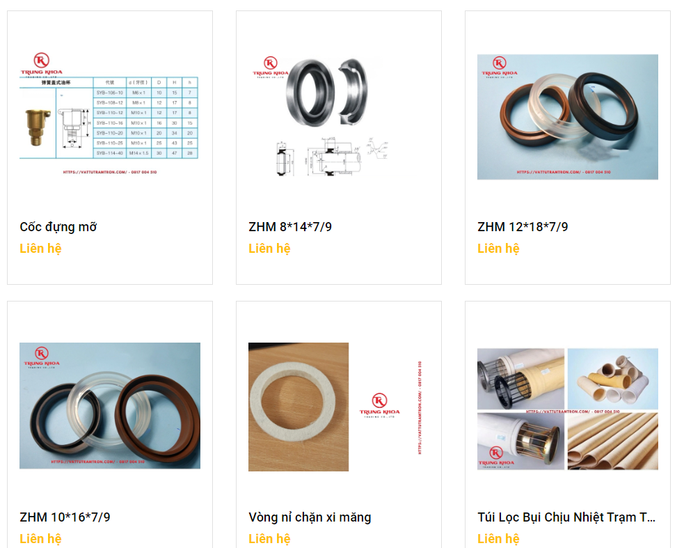
Task: Click Liên hệ under ZHM 8*14*7/9
Action: (x=270, y=249)
